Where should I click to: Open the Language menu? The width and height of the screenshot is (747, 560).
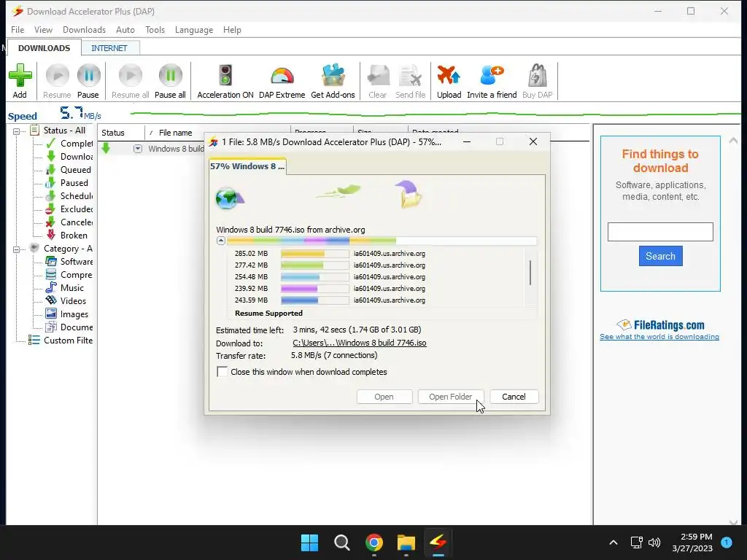(x=194, y=29)
